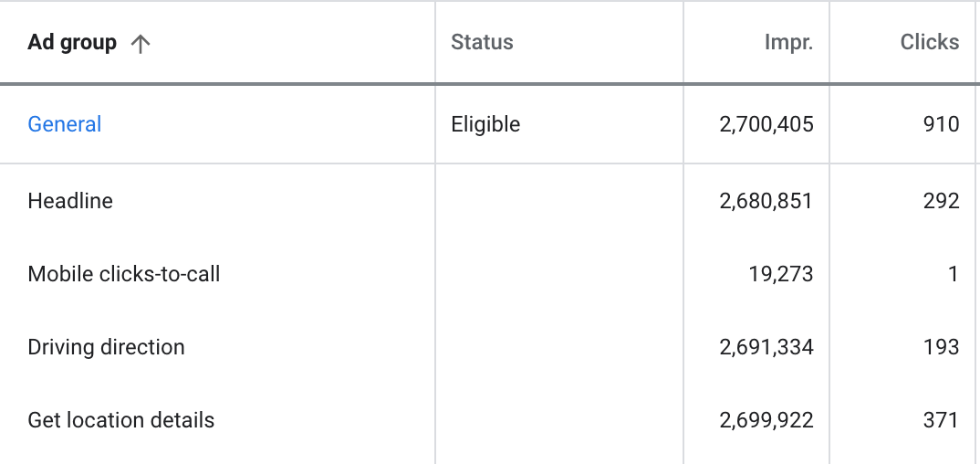Click the Driving direction impressions value 2,691,334
This screenshot has width=980, height=464.
(x=766, y=347)
